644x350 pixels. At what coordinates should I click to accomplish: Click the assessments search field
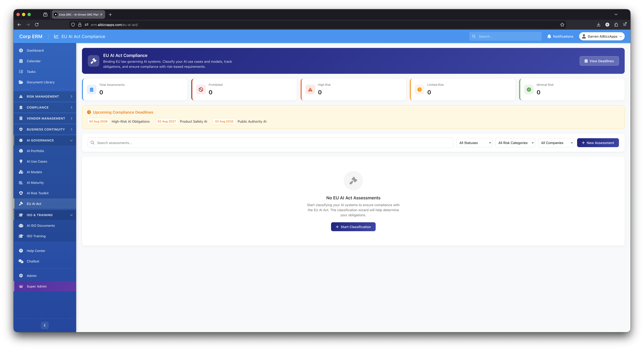(x=250, y=143)
